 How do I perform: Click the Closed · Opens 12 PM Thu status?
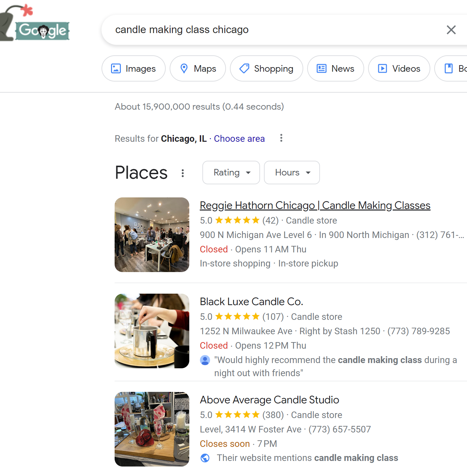(x=253, y=346)
